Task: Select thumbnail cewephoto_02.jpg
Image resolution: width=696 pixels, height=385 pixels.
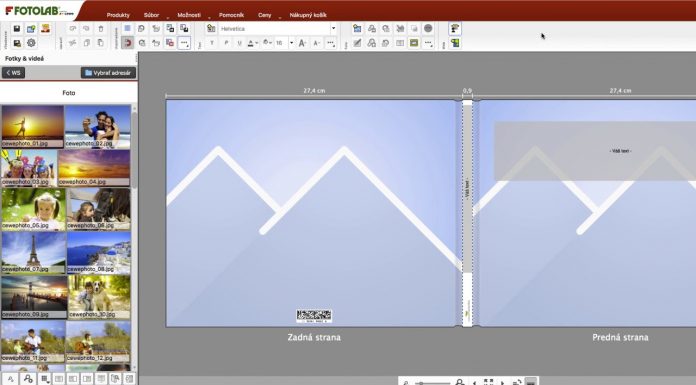Action: 98,126
